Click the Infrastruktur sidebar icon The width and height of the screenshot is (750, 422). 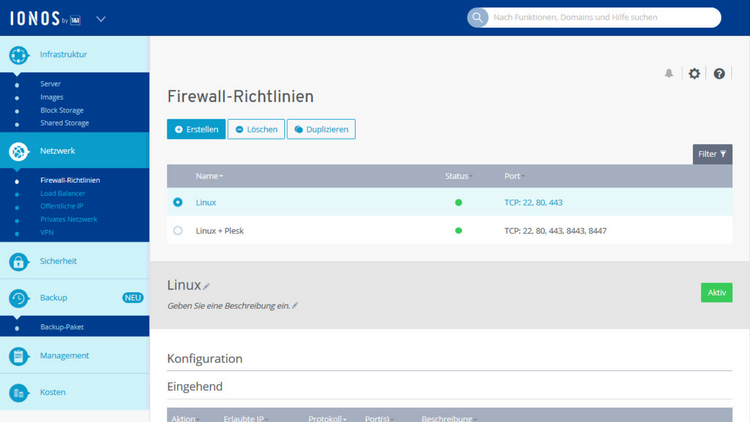click(x=19, y=55)
